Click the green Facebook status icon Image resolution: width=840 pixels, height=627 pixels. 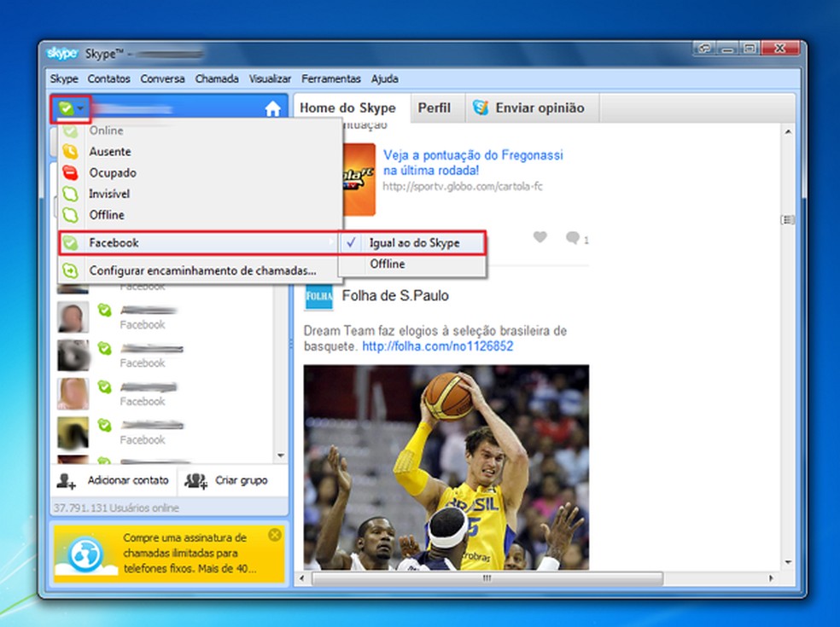pos(70,242)
